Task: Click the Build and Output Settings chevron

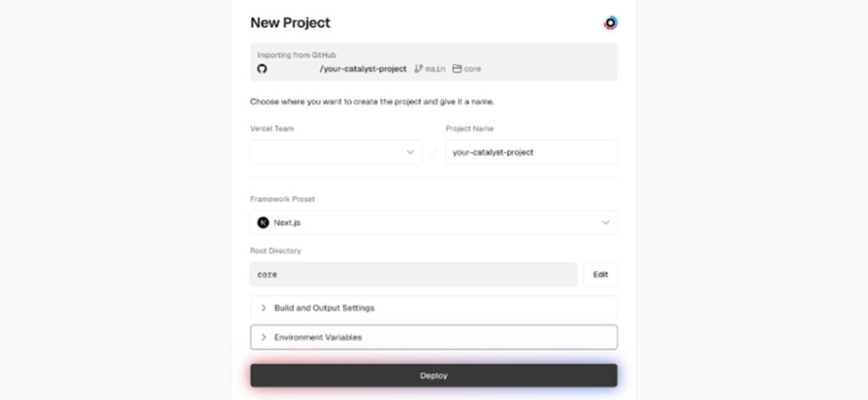Action: (x=264, y=308)
